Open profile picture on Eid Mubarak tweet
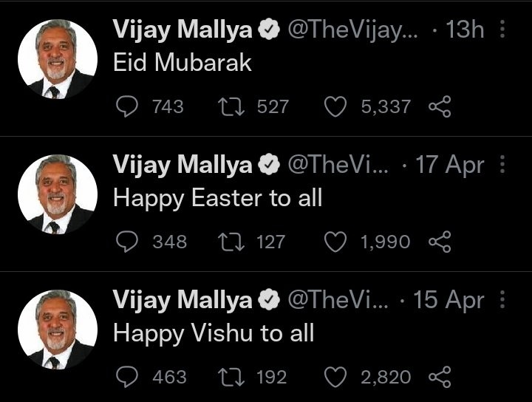 click(57, 59)
